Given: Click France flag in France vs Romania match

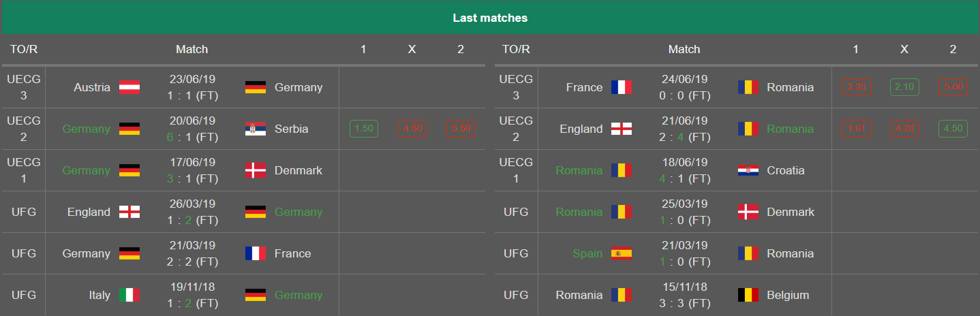Looking at the screenshot, I should pyautogui.click(x=622, y=87).
